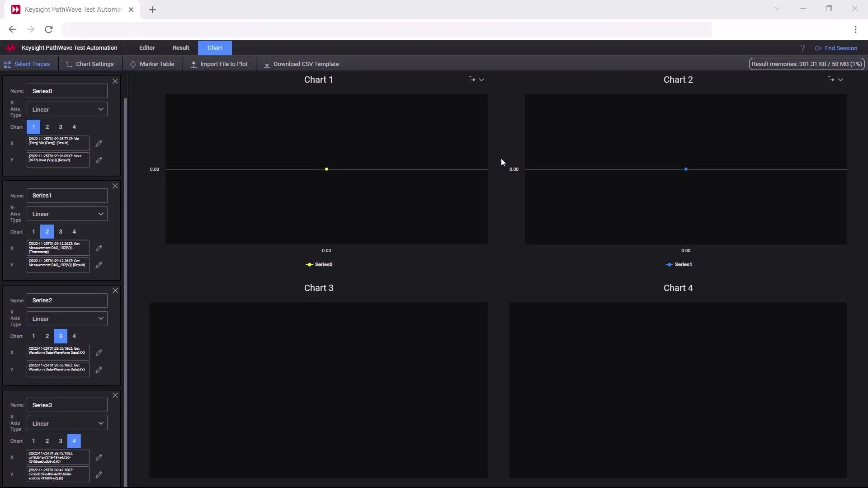Click Series2 name input field
The image size is (868, 488).
coord(67,300)
